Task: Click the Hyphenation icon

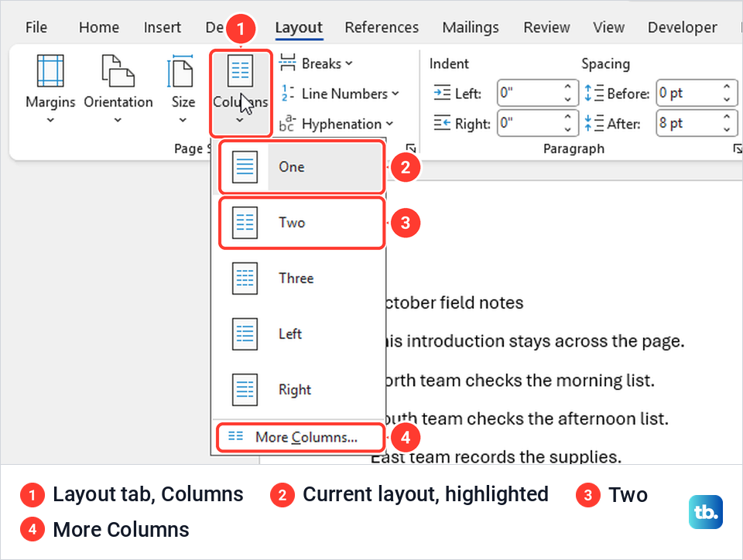Action: click(x=288, y=123)
